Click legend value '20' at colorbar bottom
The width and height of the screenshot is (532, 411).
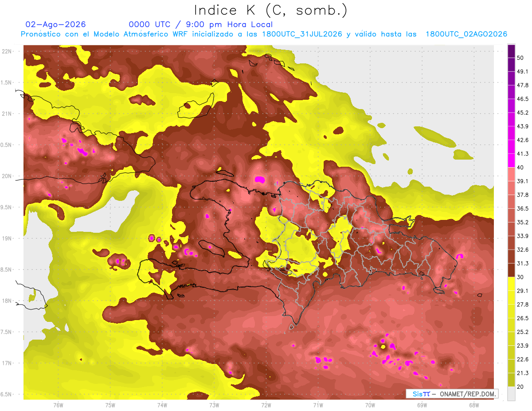coord(521,387)
